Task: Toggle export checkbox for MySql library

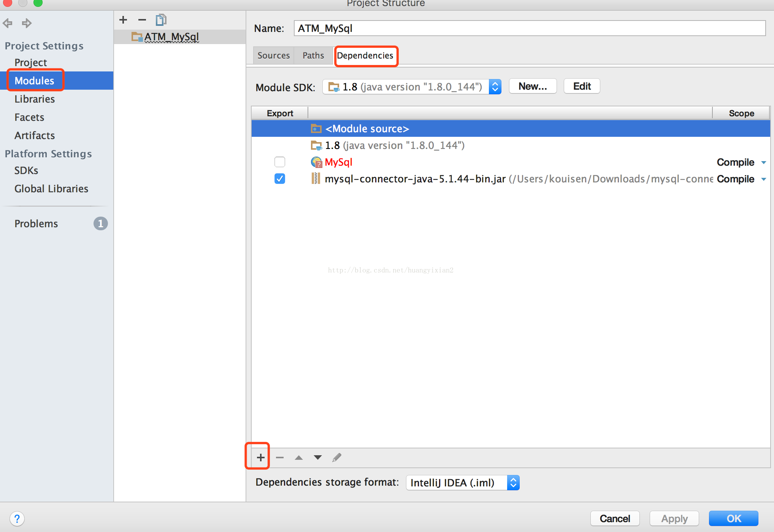Action: coord(281,162)
